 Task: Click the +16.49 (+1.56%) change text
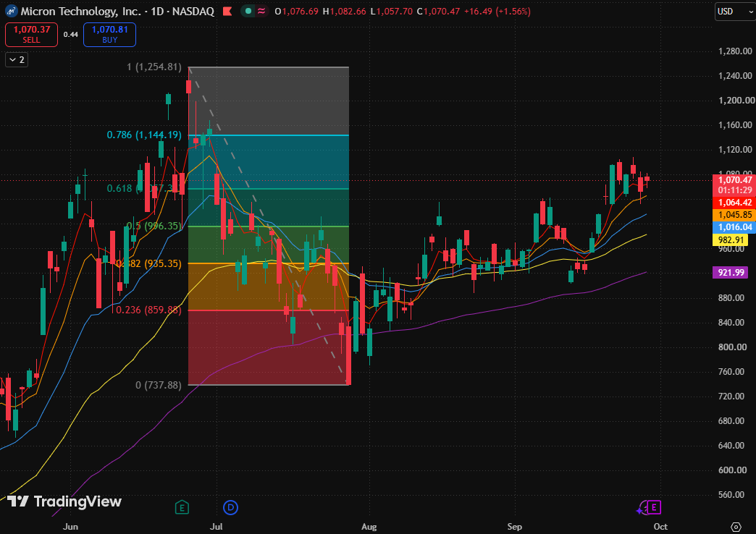(x=497, y=11)
